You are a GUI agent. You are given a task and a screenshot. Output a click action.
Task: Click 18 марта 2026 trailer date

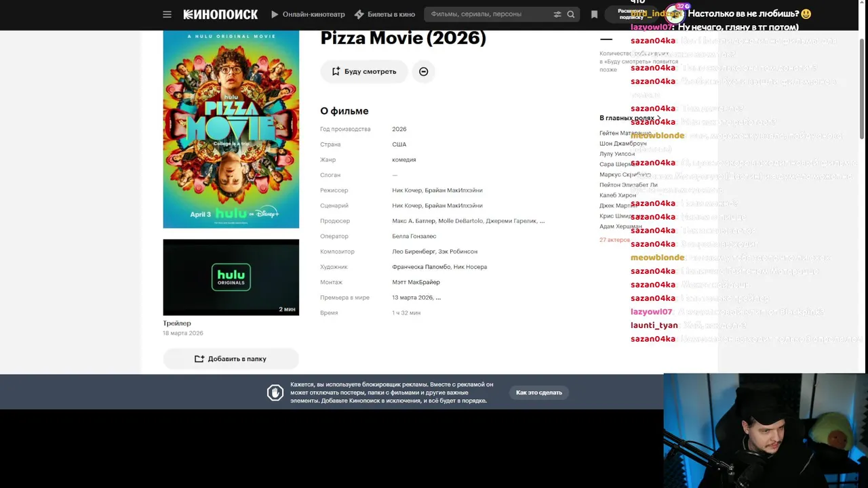[183, 333]
